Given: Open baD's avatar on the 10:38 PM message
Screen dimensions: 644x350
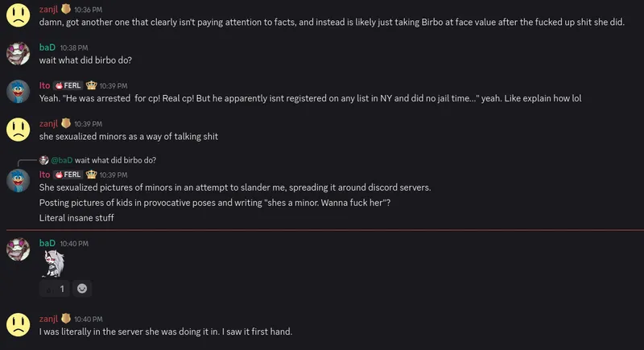Looking at the screenshot, I should [18, 54].
